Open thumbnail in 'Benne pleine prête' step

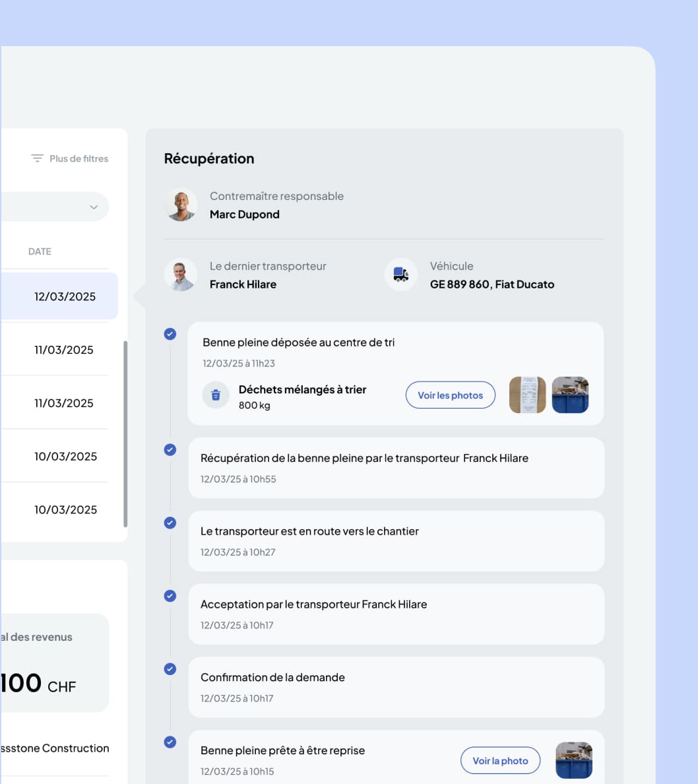573,760
